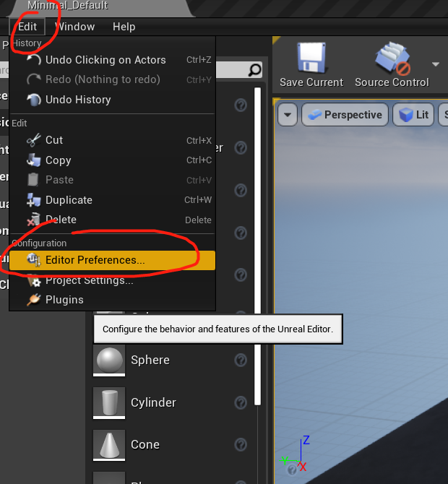Open the Edit menu in menu bar
This screenshot has height=484, width=448.
(x=27, y=27)
